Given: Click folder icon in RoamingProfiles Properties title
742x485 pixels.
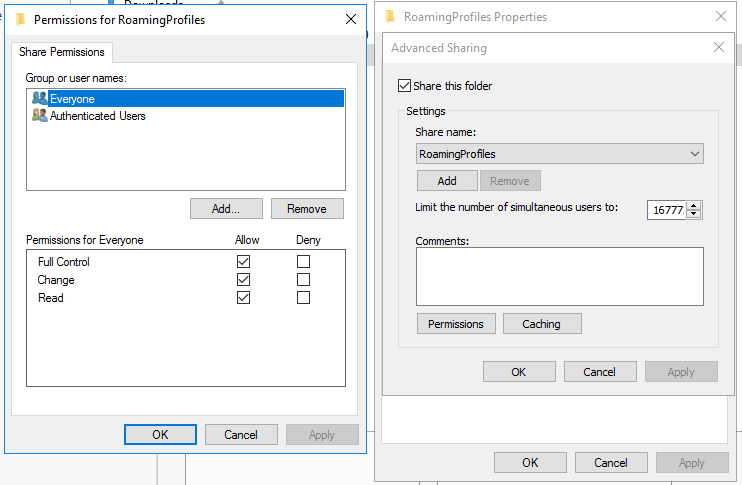Looking at the screenshot, I should [390, 17].
